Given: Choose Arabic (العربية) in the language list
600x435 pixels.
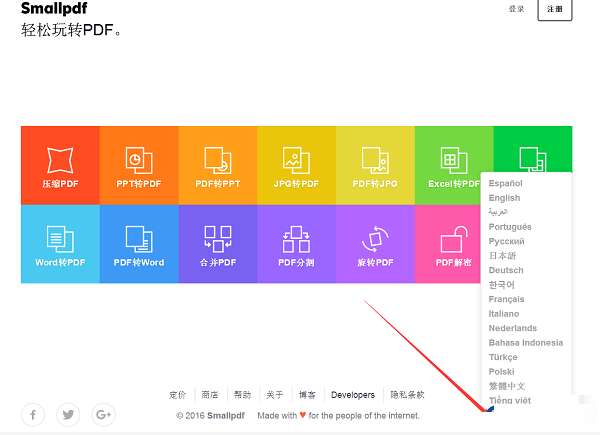Looking at the screenshot, I should pos(498,212).
